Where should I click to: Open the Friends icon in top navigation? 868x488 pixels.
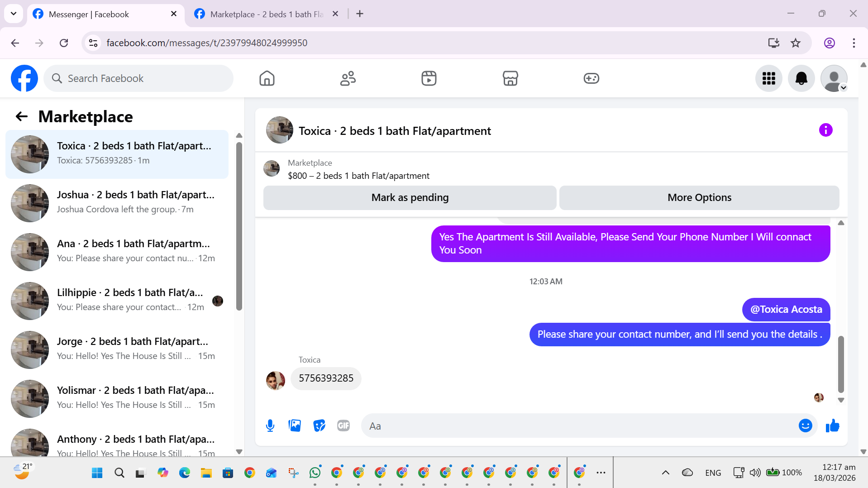pyautogui.click(x=348, y=78)
